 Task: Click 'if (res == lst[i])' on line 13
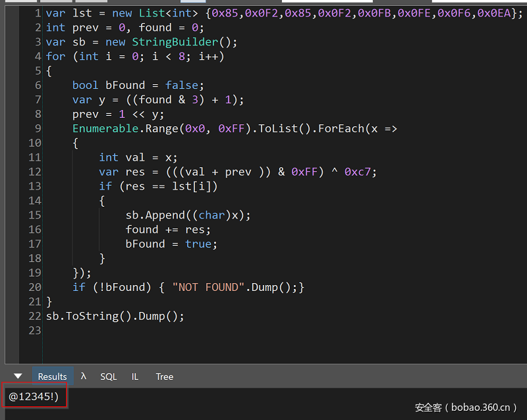158,186
